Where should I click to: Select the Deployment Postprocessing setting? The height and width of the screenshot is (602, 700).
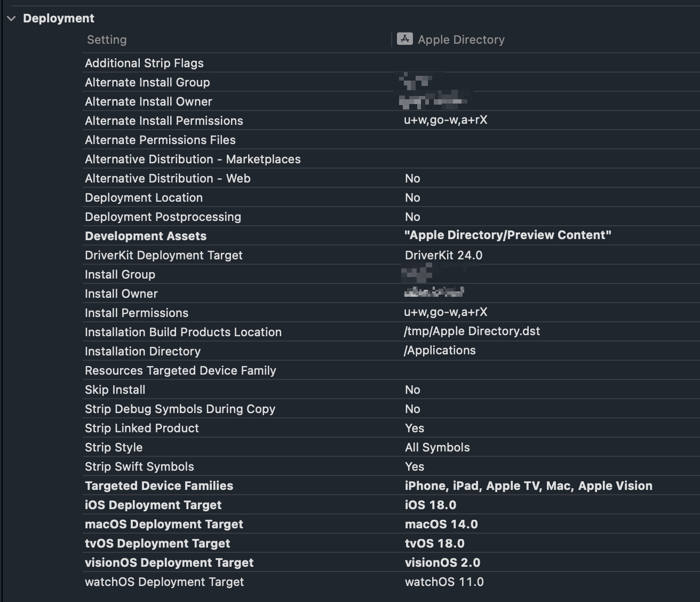tap(163, 217)
